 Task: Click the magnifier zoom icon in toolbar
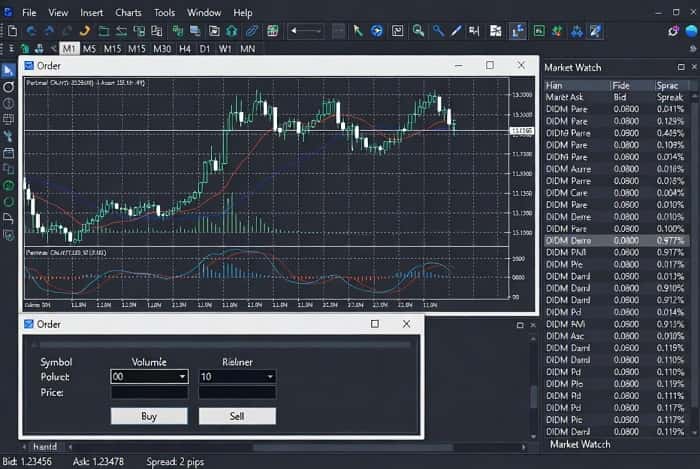419,31
